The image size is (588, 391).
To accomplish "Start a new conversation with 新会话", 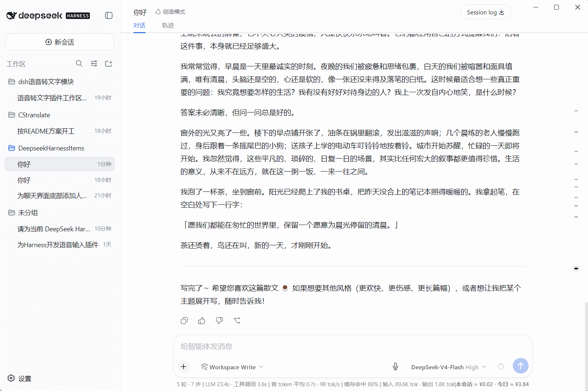I will [x=60, y=42].
